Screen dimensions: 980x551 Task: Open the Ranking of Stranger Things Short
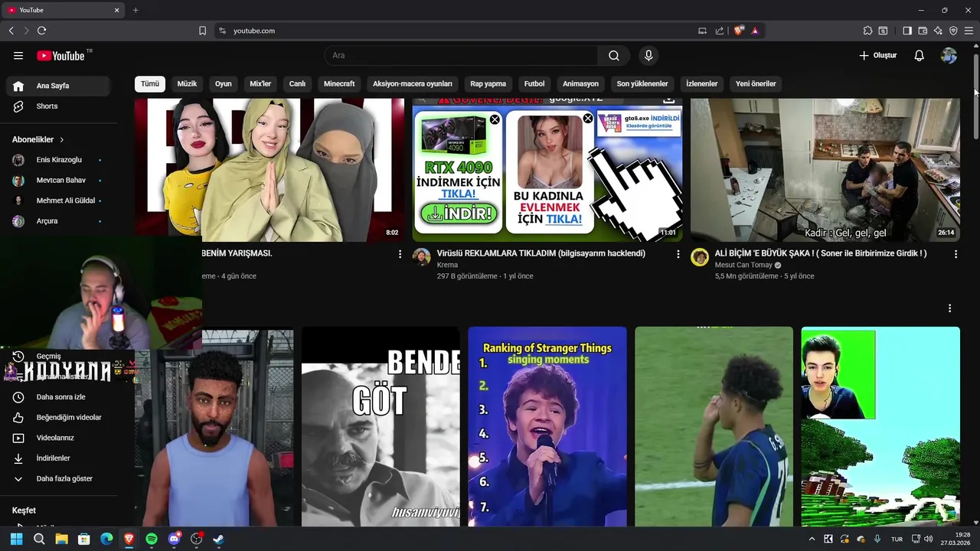click(x=547, y=427)
